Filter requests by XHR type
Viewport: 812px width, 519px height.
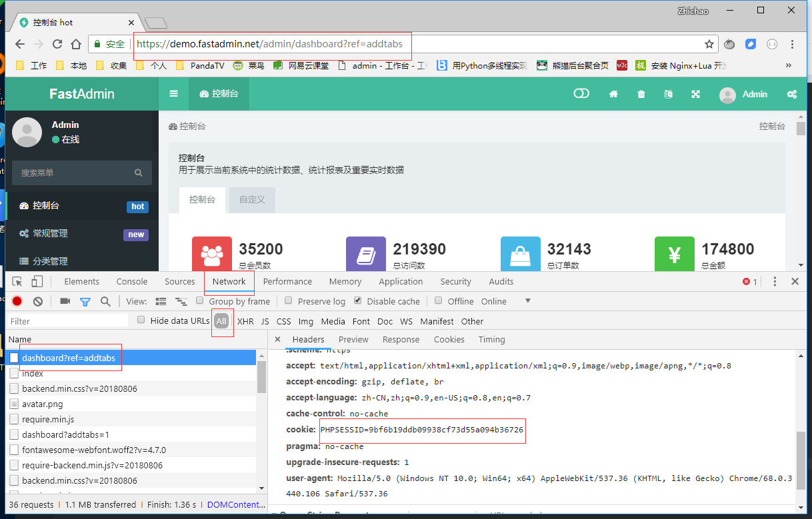pos(245,321)
